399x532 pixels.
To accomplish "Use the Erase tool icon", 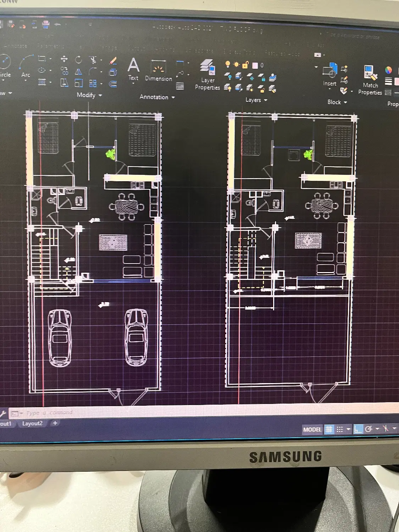I will (113, 61).
